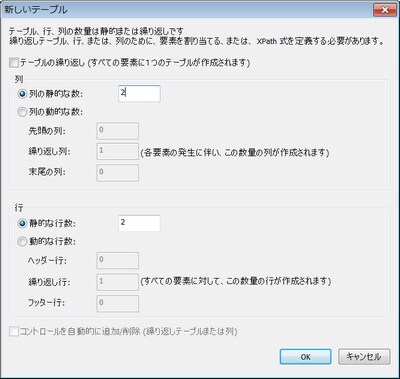
Task: Click the 新しいテーブル title bar
Action: tap(187, 10)
